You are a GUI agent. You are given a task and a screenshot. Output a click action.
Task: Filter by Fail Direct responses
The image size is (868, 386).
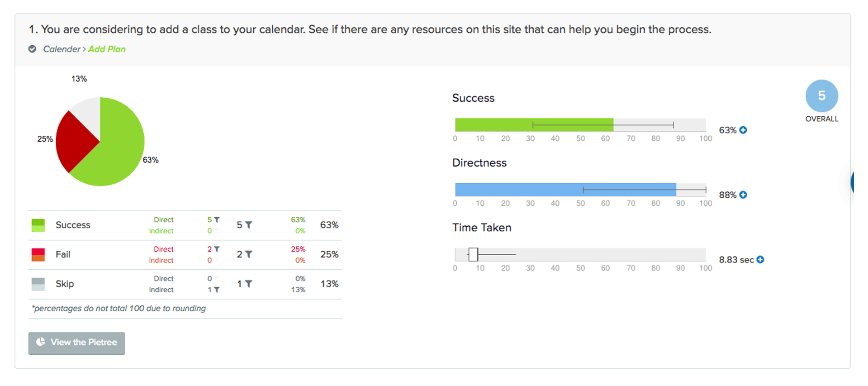point(217,249)
